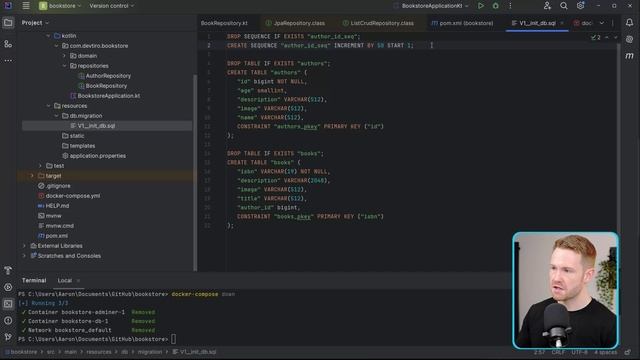Select the Local terminal tab

[x=64, y=280]
